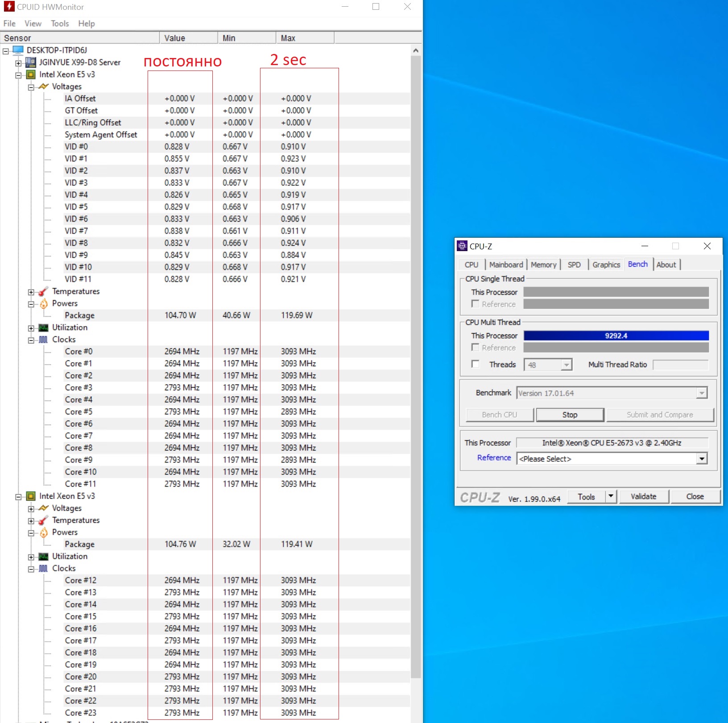Click the HWMonitor vertical scrollbar thumb
This screenshot has width=728, height=723.
point(416,367)
